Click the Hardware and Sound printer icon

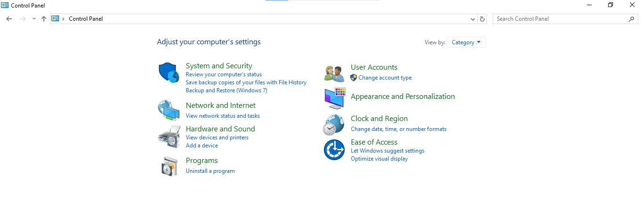tap(168, 137)
